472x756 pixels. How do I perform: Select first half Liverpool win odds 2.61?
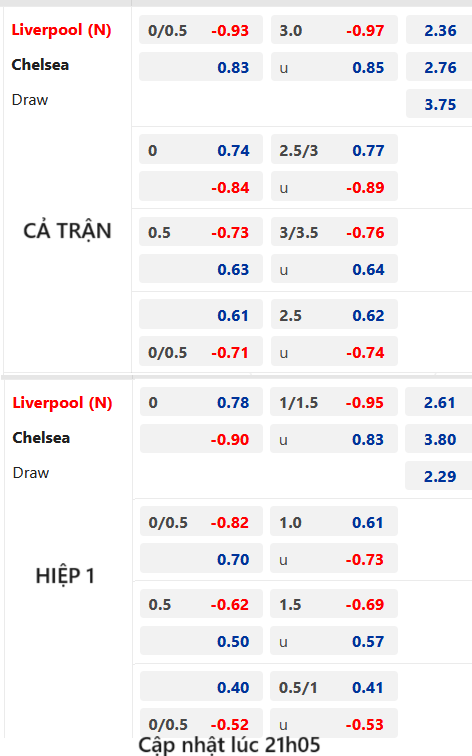tap(439, 402)
